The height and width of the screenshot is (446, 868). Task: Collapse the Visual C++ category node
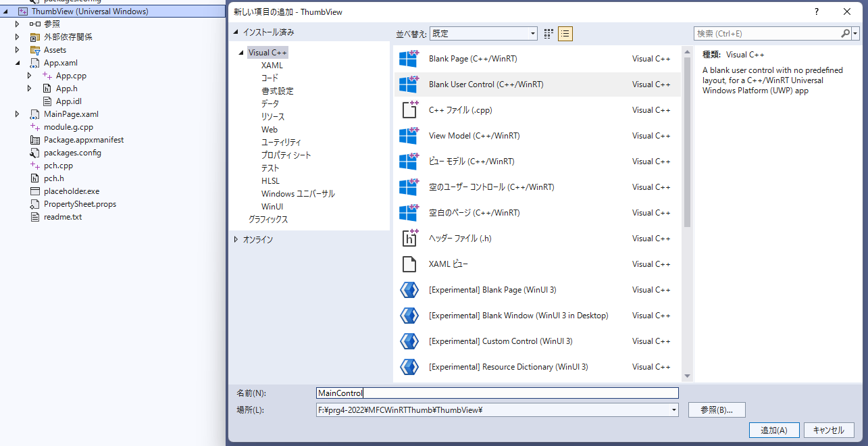[242, 53]
